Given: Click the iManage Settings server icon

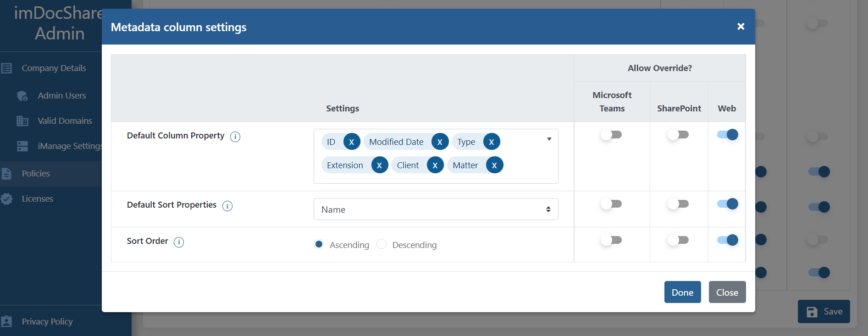Looking at the screenshot, I should 22,146.
